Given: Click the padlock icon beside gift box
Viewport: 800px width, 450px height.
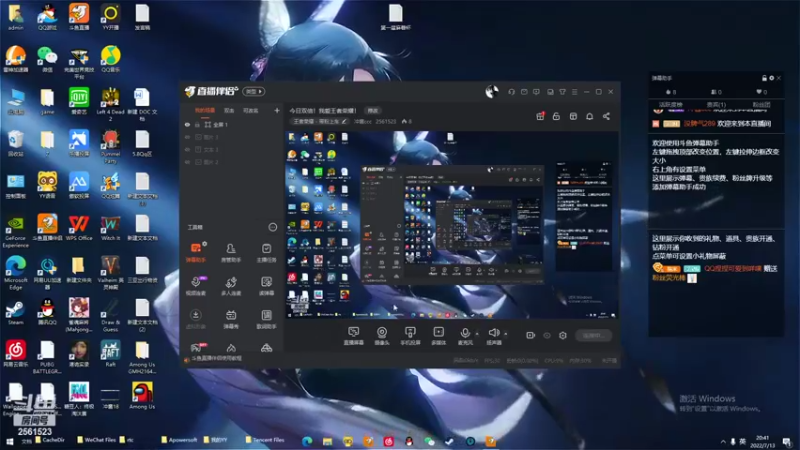Looking at the screenshot, I should pos(557,116).
